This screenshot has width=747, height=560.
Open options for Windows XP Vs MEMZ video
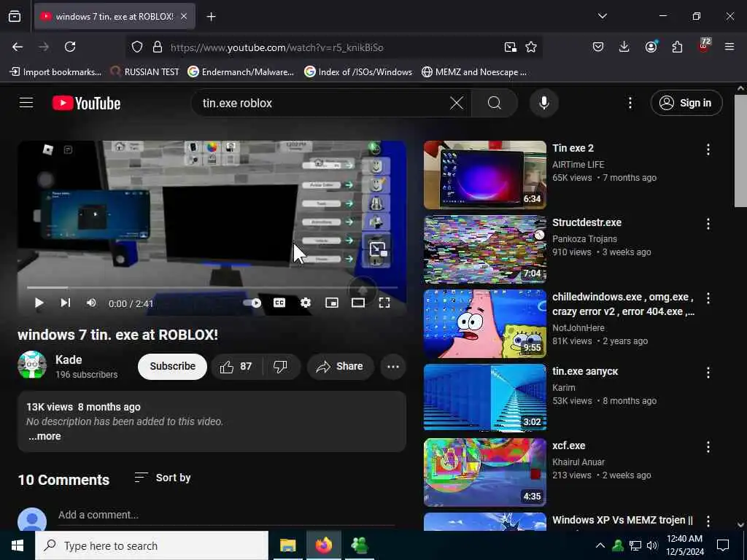(708, 521)
